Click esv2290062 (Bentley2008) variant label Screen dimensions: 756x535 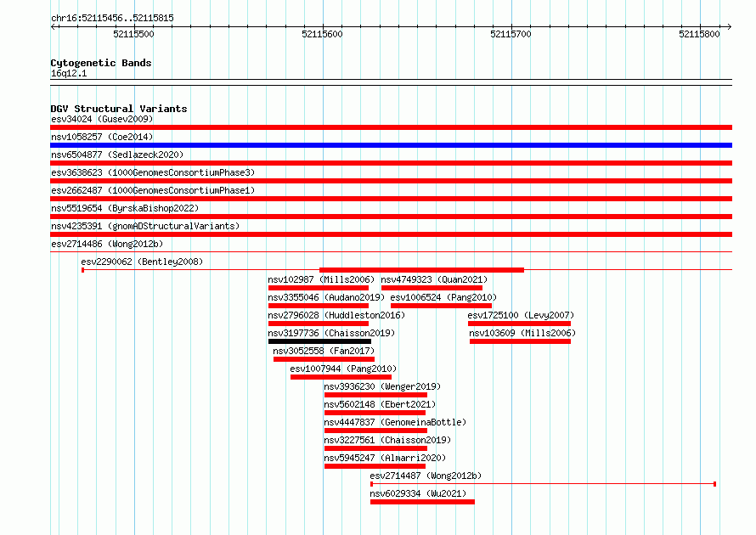pos(142,262)
